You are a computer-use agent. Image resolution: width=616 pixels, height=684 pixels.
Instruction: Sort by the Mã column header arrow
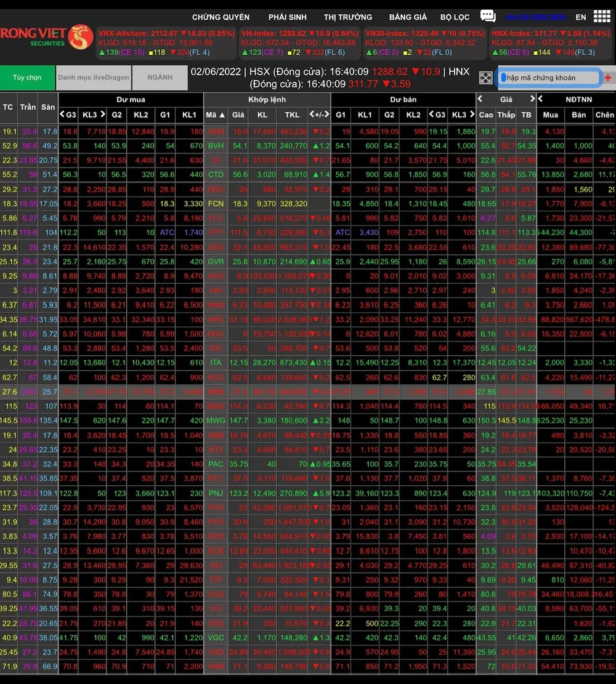coord(215,115)
